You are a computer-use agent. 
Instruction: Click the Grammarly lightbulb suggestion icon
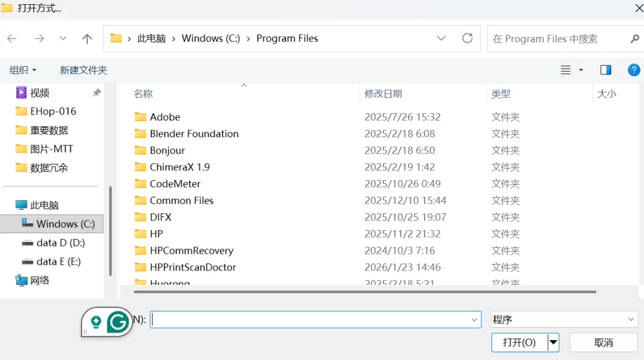96,322
